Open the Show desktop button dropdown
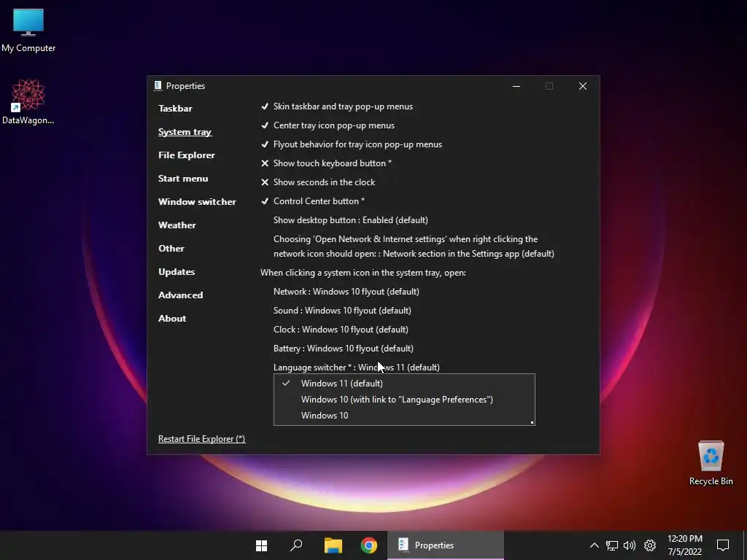This screenshot has width=747, height=560. 351,220
